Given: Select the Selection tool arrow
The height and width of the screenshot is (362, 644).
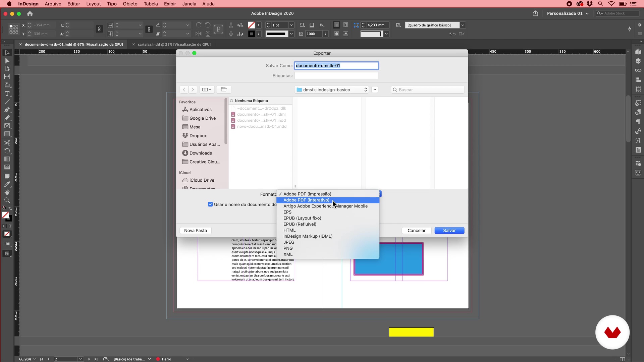Looking at the screenshot, I should coord(7,53).
